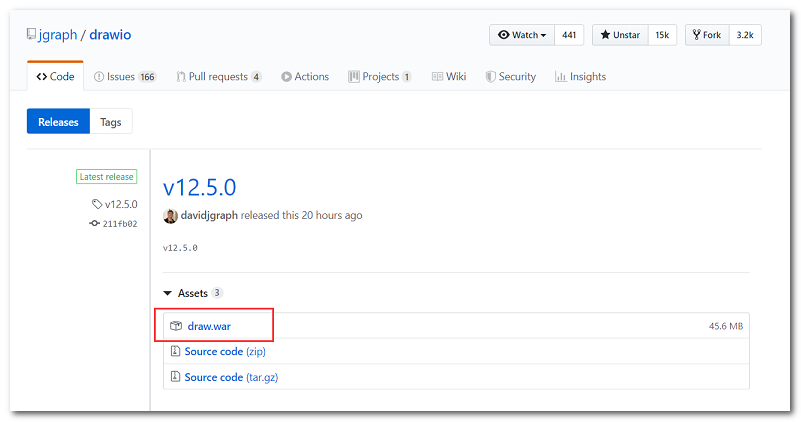
Task: Click the Projects board icon
Action: click(354, 77)
